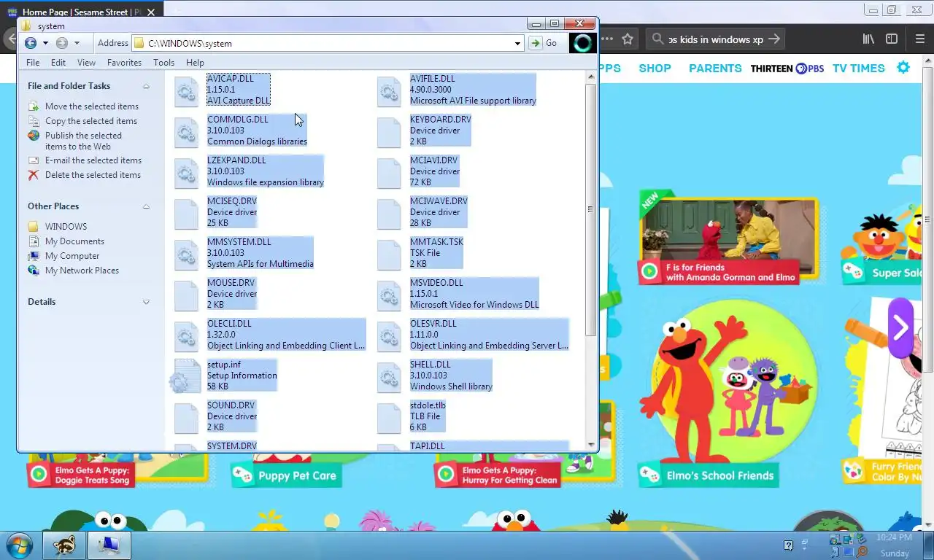Open the Forward button history dropdown arrow
Viewport: 934px width, 560px height.
tap(77, 43)
